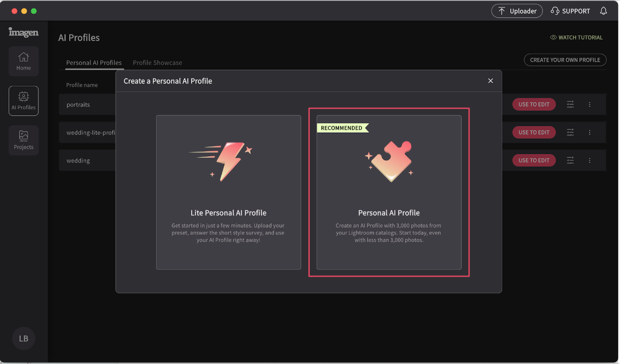
Task: Open adjustment sliders icon for portraits
Action: coord(570,105)
